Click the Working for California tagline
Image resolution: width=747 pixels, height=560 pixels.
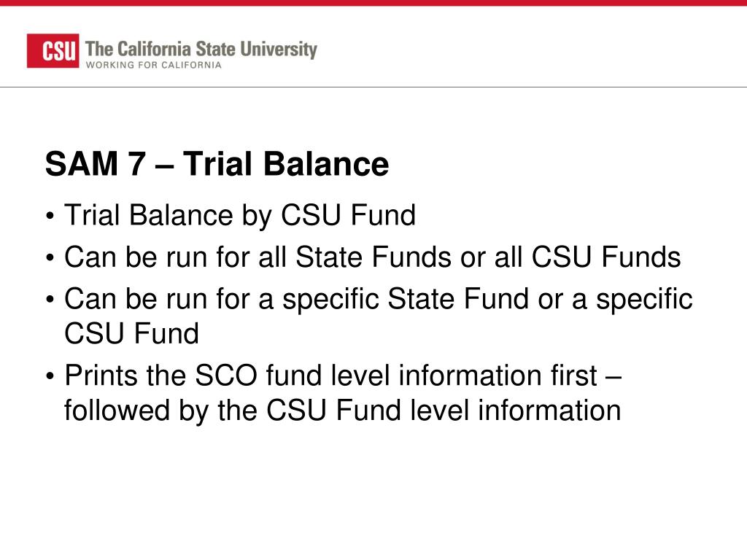click(x=153, y=65)
